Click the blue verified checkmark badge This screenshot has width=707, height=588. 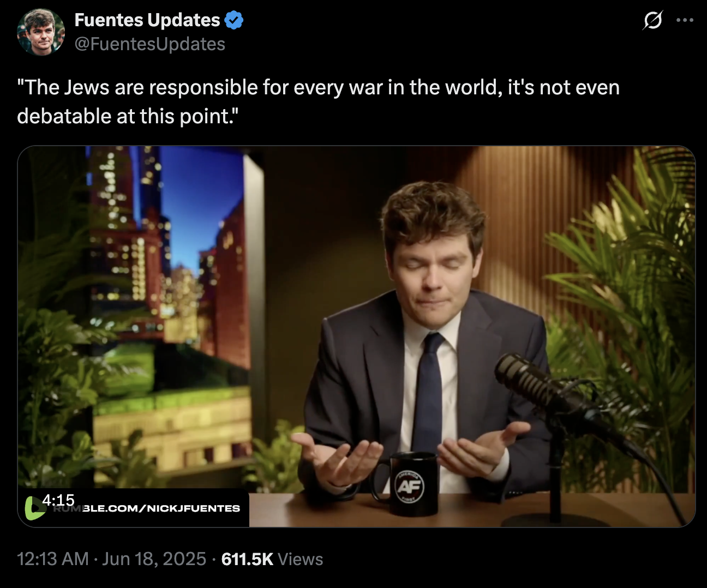(233, 20)
